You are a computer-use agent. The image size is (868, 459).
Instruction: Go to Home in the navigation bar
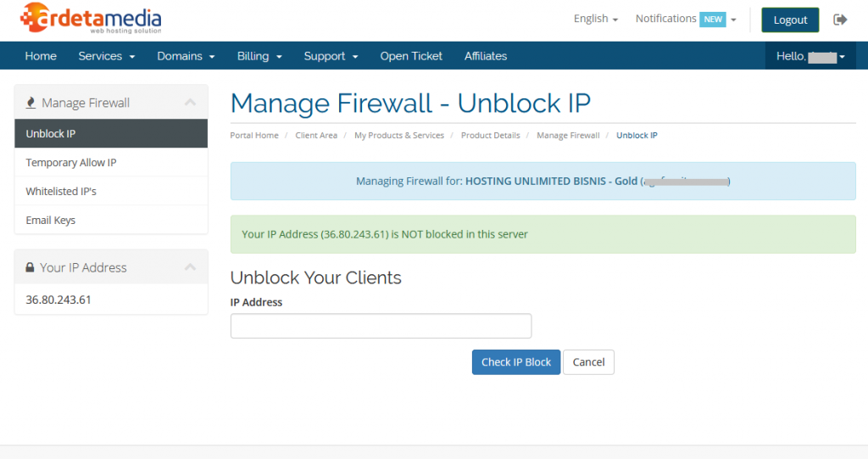(41, 56)
